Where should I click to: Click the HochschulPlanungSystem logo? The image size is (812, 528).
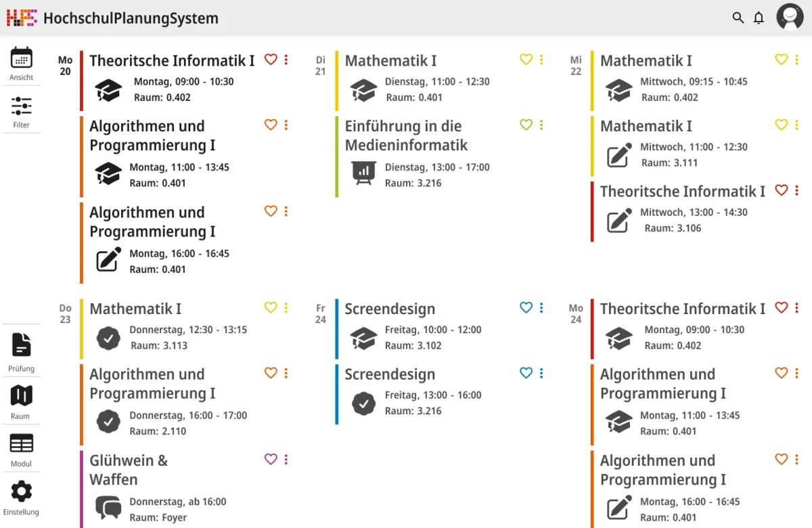21,18
